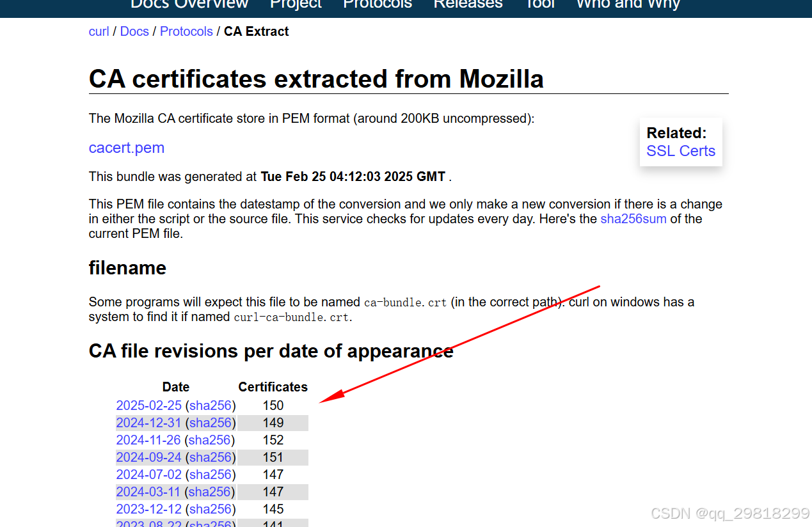Open sha256 link for 2024-07-02 row
812x527 pixels.
tap(211, 475)
